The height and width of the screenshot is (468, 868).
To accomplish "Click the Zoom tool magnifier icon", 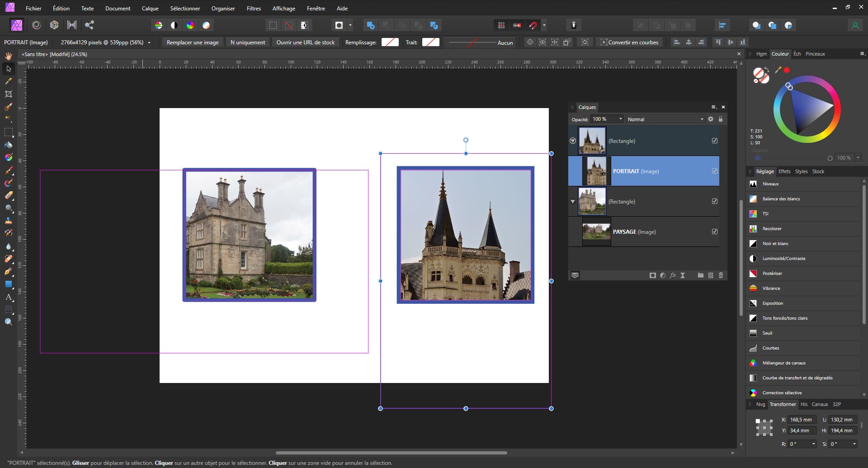I will (8, 322).
